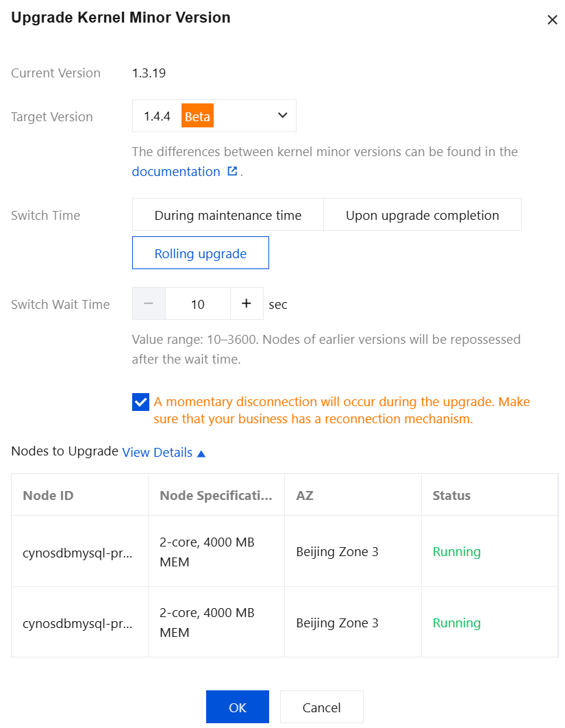The image size is (565, 728).
Task: Decrease Switch Wait Time with minus button
Action: [x=149, y=303]
